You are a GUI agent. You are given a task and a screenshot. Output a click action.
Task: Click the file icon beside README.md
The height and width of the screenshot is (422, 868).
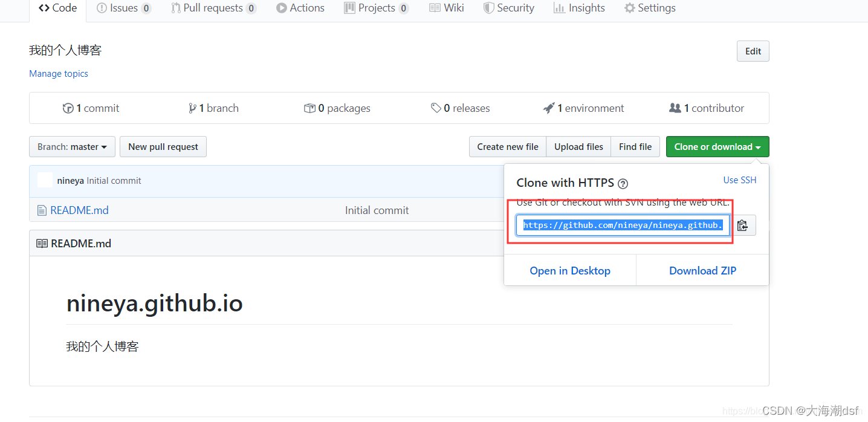click(x=42, y=210)
